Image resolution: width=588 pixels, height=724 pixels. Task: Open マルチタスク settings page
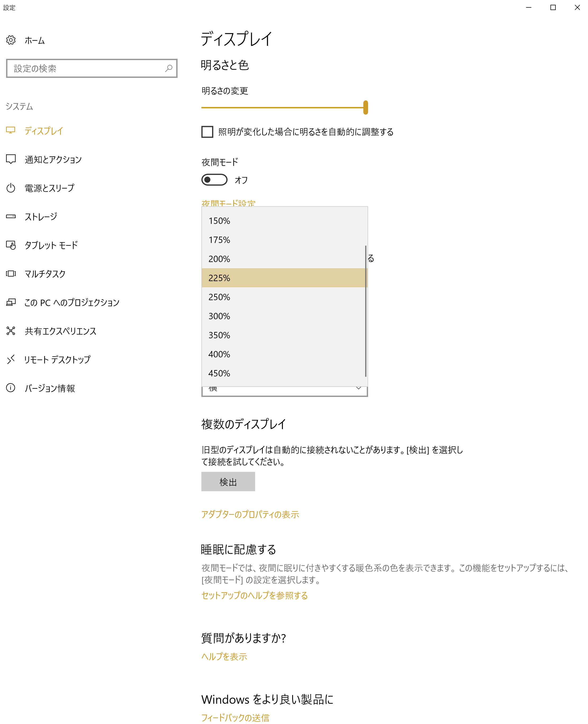point(45,274)
